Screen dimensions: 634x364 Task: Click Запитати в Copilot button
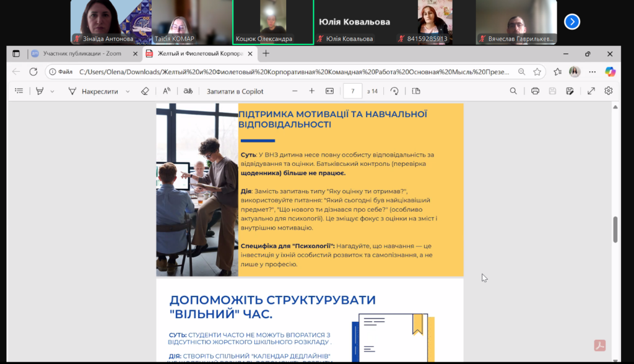click(235, 91)
